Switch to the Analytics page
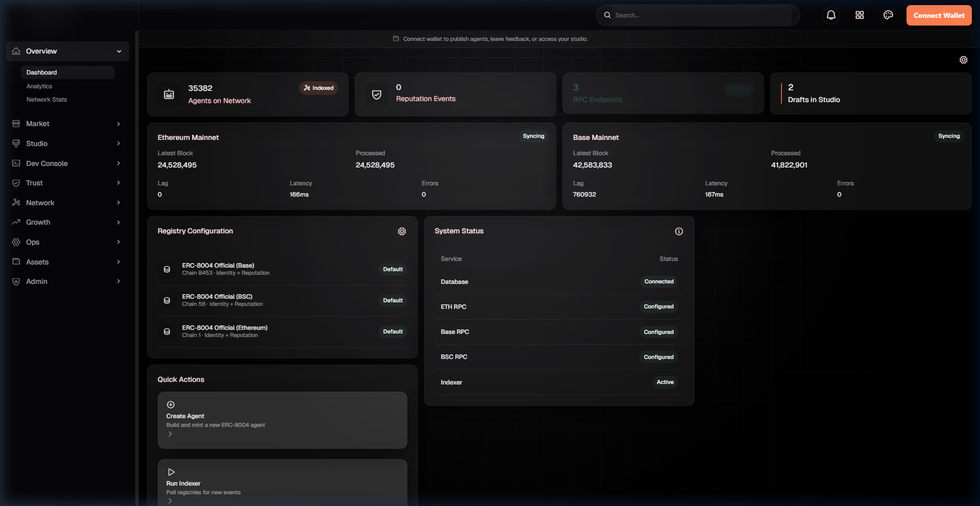Viewport: 980px width, 506px height. 39,86
